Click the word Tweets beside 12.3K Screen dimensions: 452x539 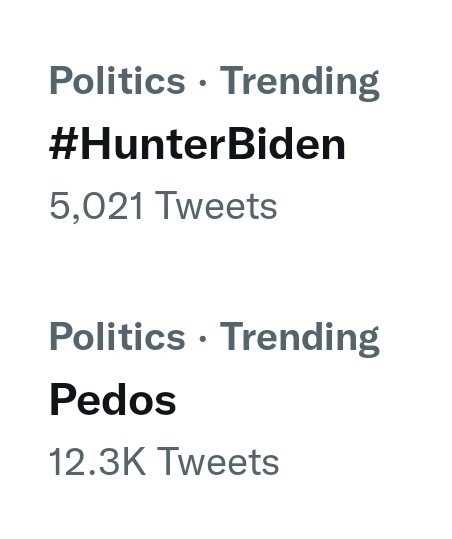218,461
